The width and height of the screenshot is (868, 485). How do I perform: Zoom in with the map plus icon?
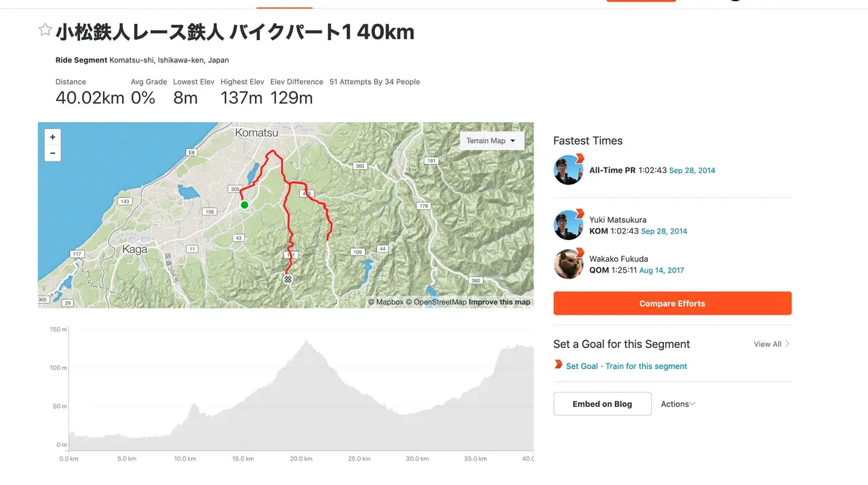click(x=52, y=136)
